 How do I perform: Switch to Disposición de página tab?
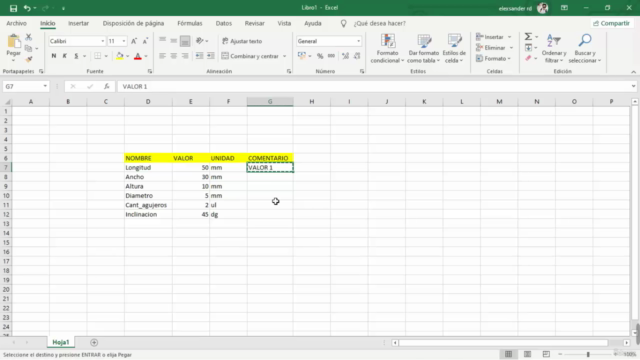133,23
